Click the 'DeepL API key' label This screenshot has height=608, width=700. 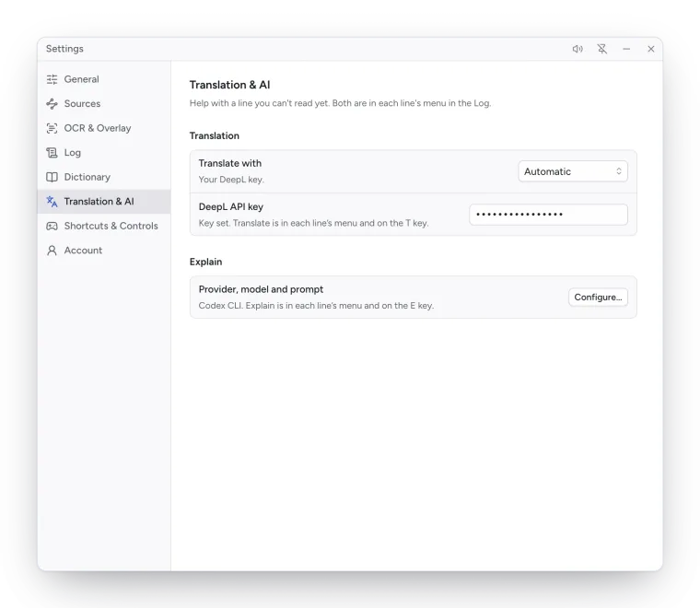click(231, 207)
